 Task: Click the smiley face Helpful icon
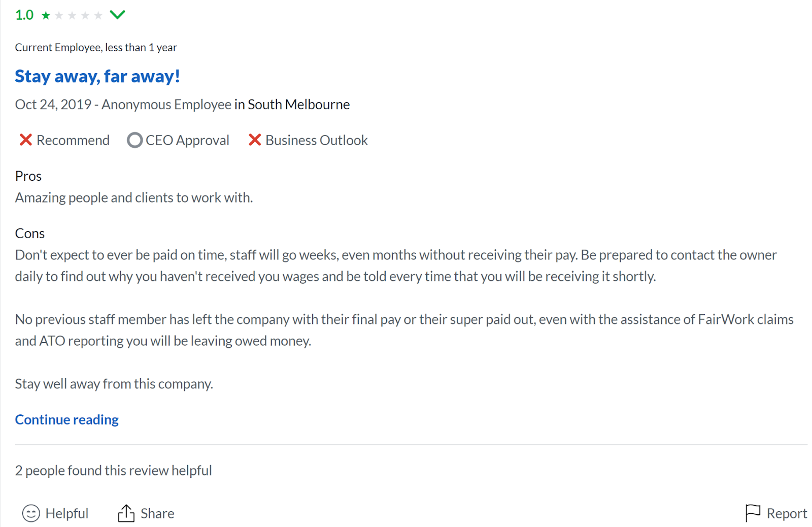point(31,513)
